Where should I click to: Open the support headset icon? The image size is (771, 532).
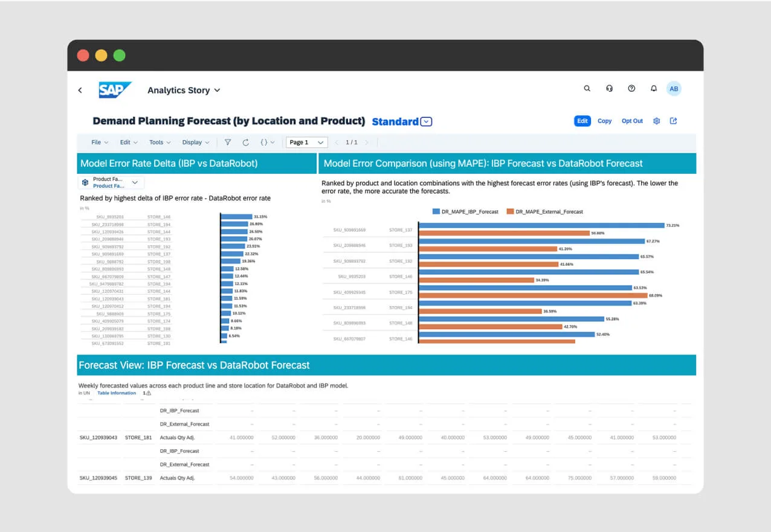point(609,88)
